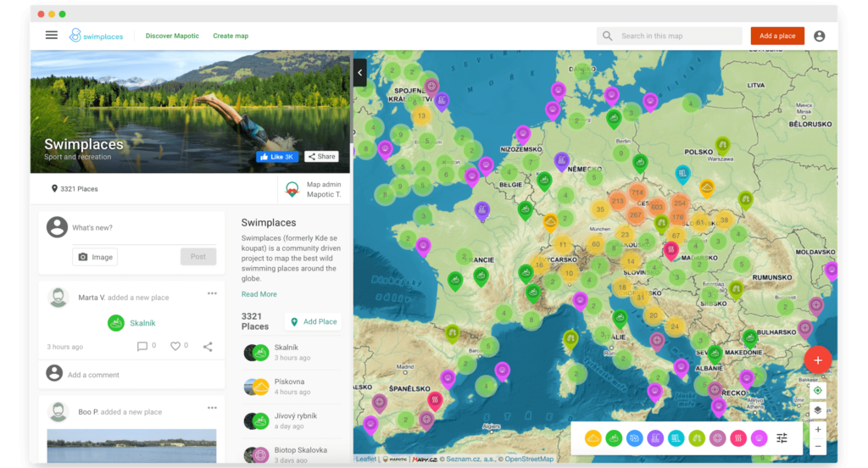Screen dimensions: 868x468
Task: Open Create map menu item
Action: pyautogui.click(x=231, y=36)
